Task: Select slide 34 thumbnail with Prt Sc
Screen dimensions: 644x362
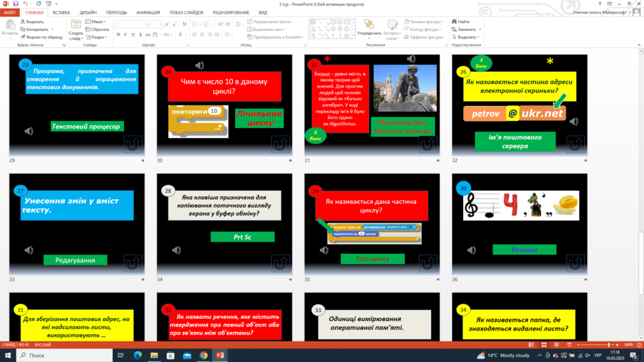Action: (224, 224)
